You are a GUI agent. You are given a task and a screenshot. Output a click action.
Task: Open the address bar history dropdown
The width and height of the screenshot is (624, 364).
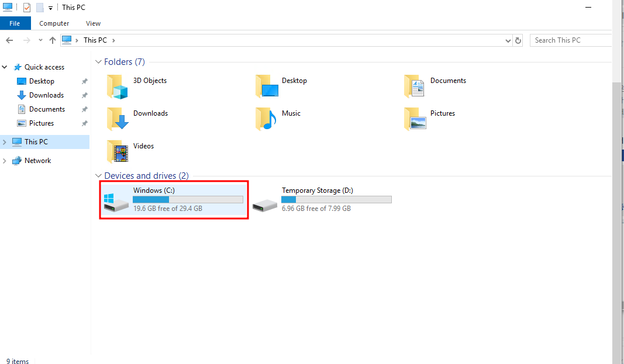pyautogui.click(x=508, y=40)
